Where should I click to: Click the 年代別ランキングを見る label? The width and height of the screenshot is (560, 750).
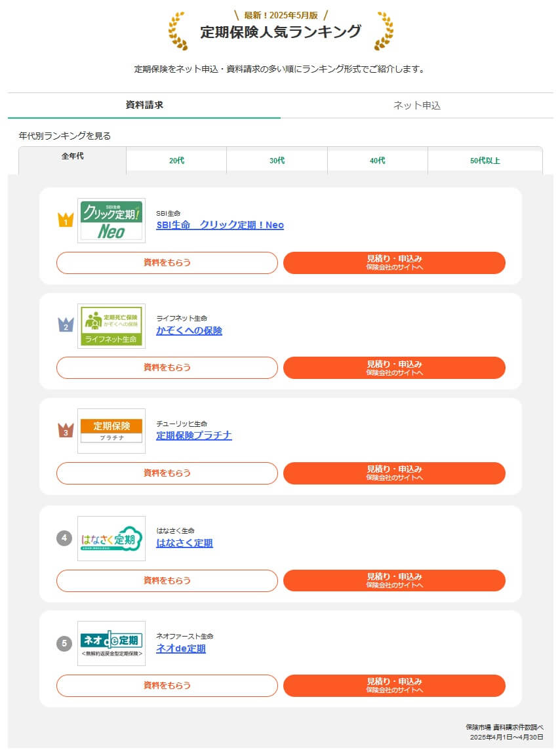pos(64,136)
